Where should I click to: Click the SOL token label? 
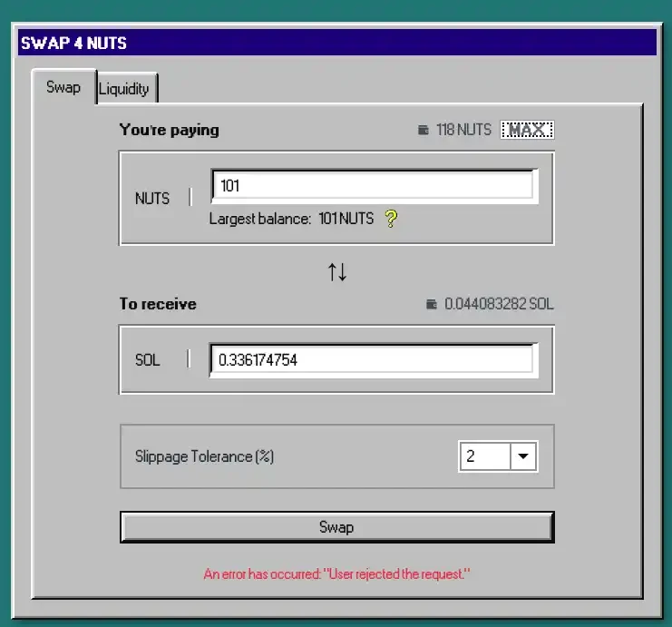147,360
